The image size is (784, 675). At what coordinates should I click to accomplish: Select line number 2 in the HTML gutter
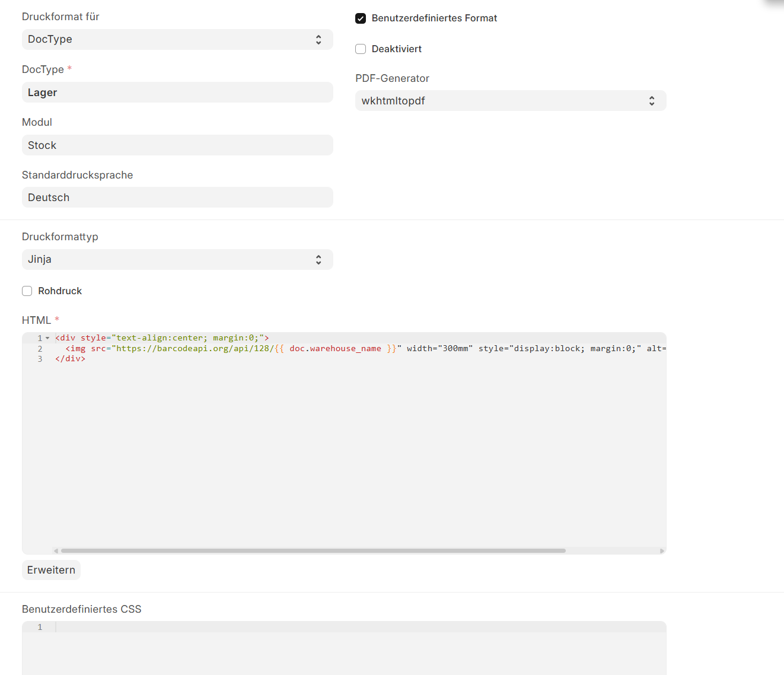click(x=40, y=349)
